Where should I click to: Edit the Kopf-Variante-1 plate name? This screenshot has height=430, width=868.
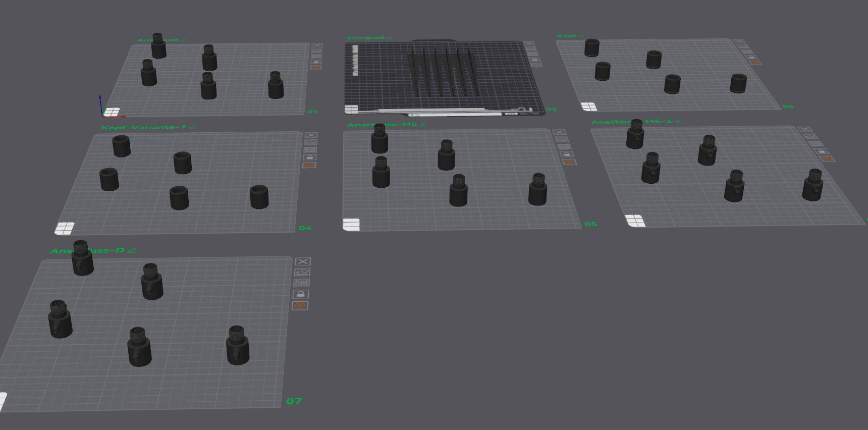[x=192, y=127]
